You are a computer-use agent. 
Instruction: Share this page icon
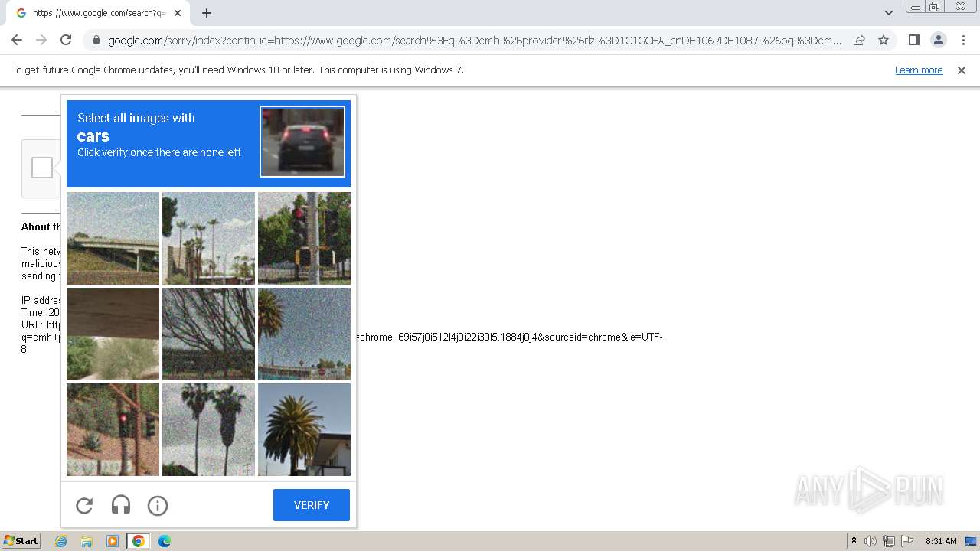click(x=859, y=40)
